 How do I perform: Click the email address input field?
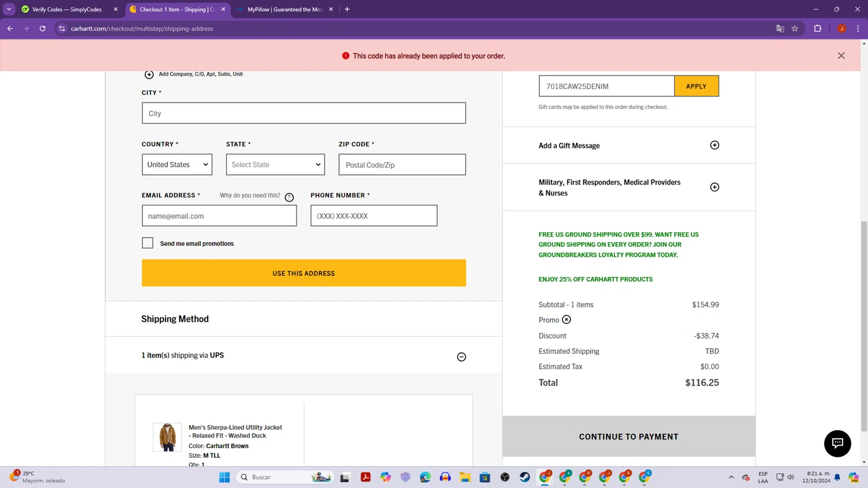219,216
